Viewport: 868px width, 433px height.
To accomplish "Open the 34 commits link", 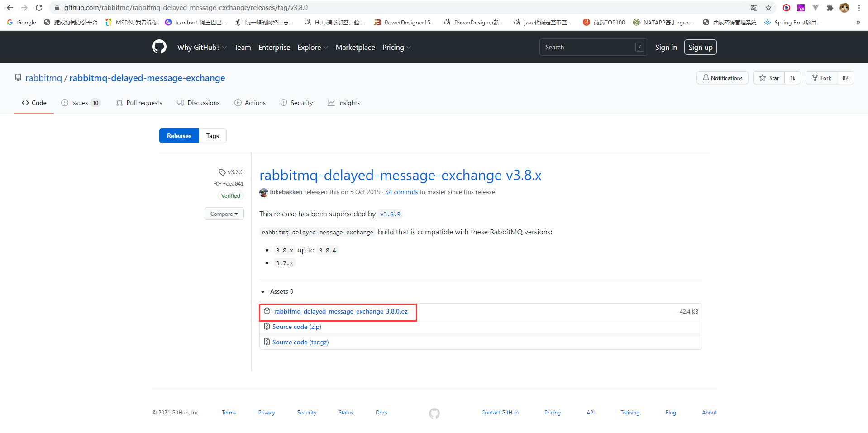I will tap(401, 192).
